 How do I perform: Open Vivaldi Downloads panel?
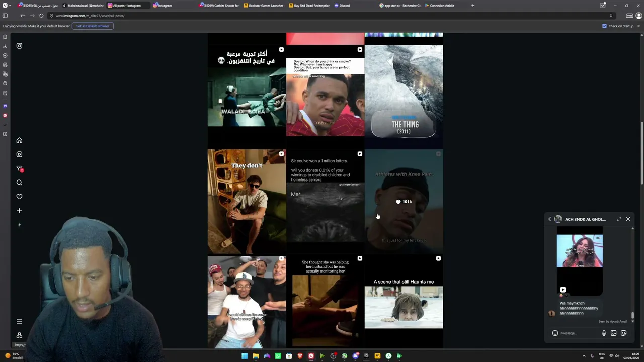(x=5, y=46)
